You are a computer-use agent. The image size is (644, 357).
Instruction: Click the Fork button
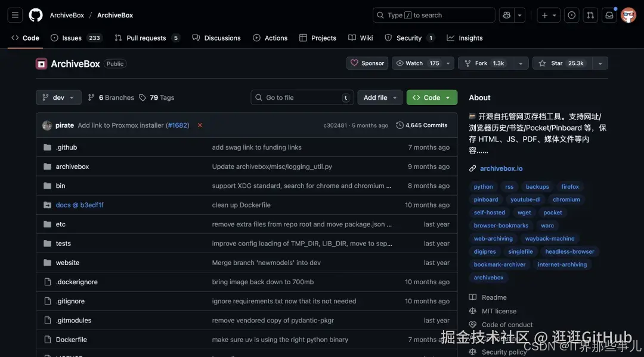pos(486,63)
